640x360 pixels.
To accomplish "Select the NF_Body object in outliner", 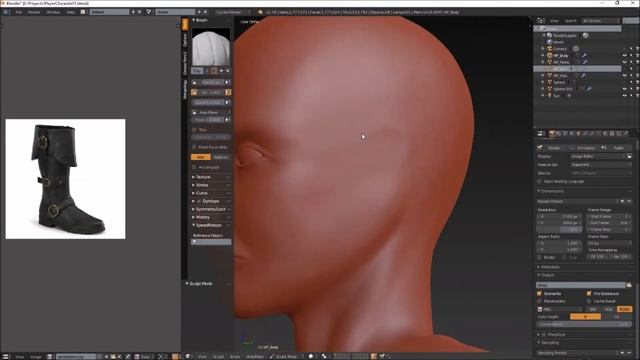I will click(561, 55).
